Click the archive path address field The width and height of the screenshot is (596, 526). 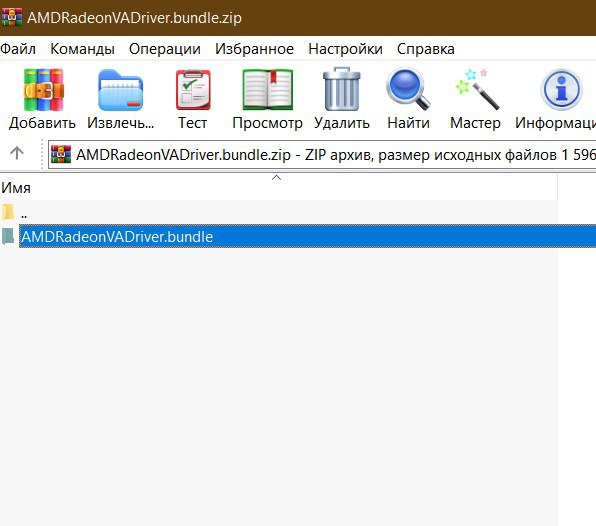[322, 154]
